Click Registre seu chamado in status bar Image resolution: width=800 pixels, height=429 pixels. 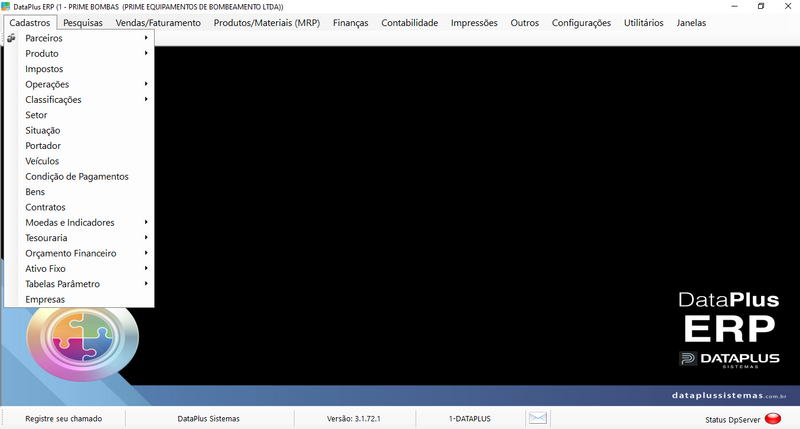64,419
